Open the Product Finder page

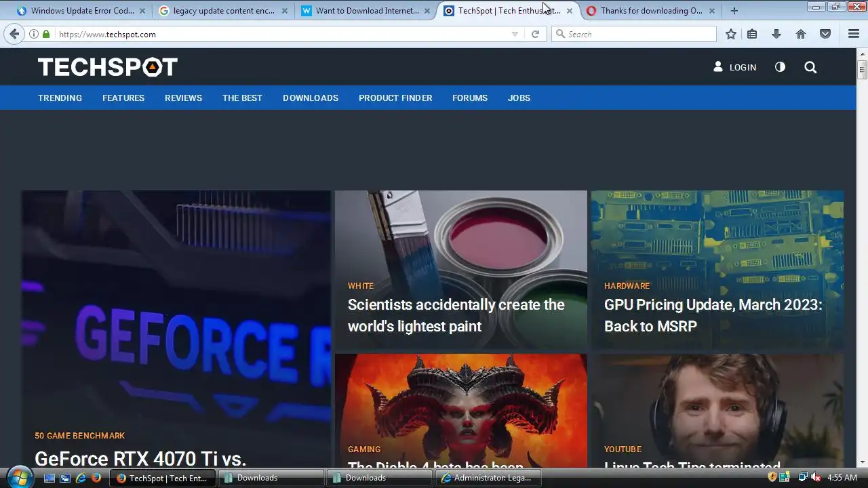point(395,98)
